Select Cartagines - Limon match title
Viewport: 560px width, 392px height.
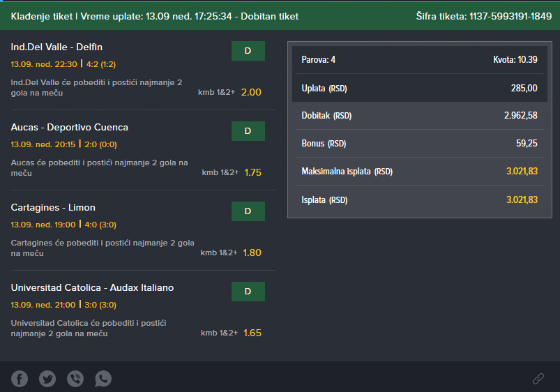(53, 208)
